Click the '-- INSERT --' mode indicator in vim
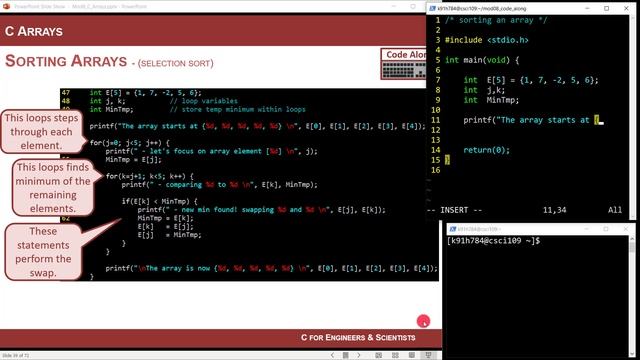The image size is (640, 360). click(x=454, y=210)
